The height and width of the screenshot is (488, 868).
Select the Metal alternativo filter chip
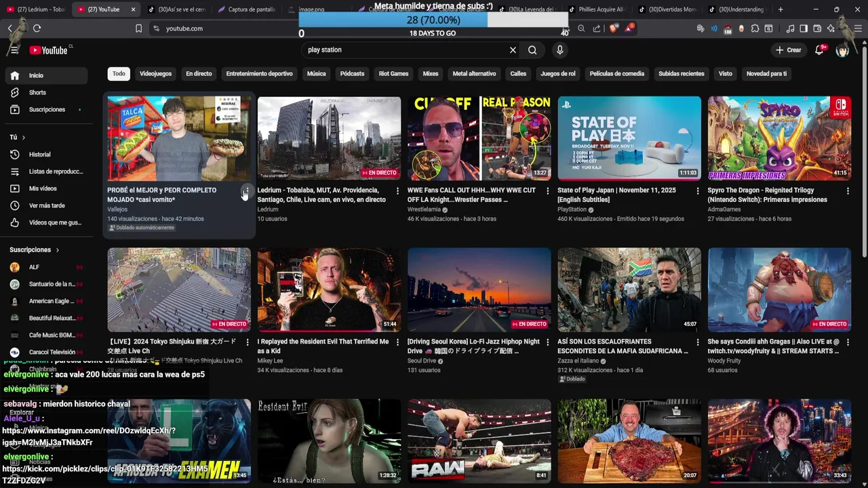[x=474, y=74]
